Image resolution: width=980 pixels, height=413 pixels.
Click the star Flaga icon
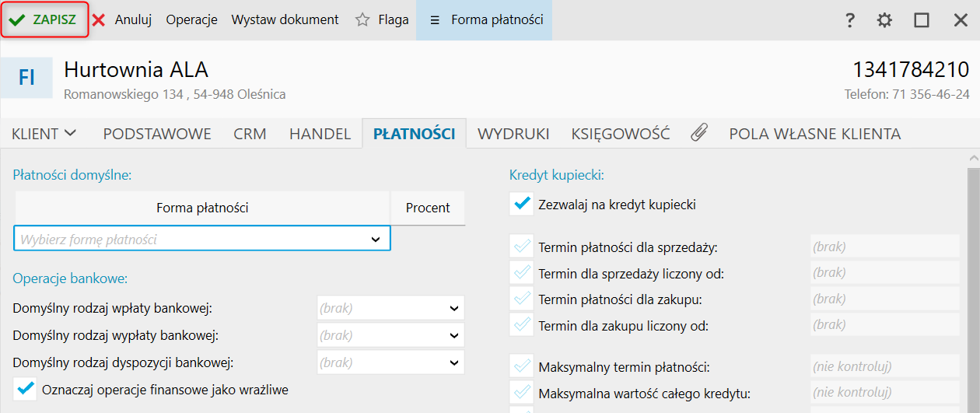click(362, 20)
